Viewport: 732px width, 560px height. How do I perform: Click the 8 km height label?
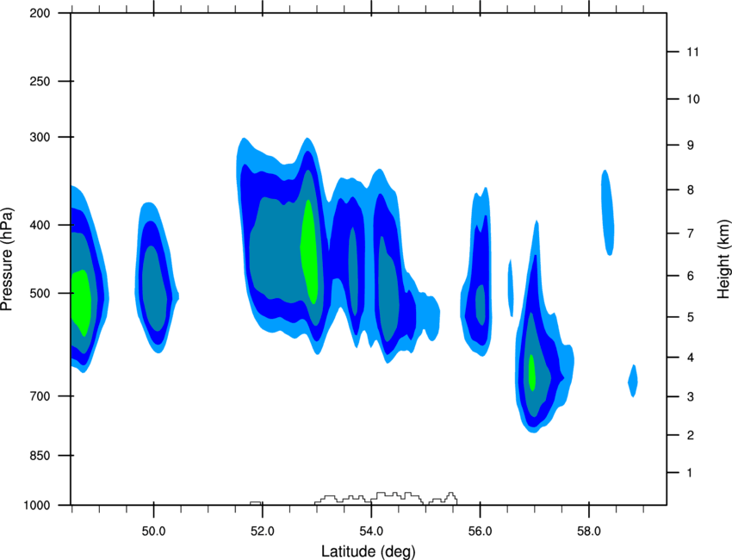point(691,190)
